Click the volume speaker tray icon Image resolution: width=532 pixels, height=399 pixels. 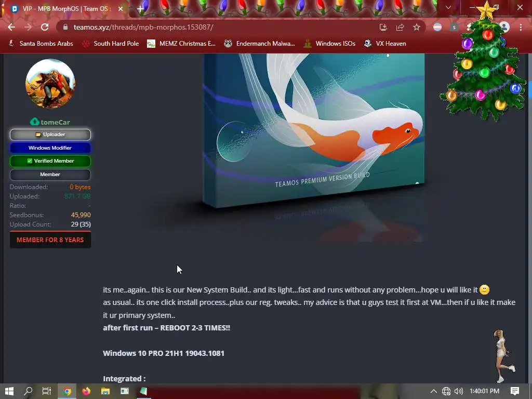point(459,391)
